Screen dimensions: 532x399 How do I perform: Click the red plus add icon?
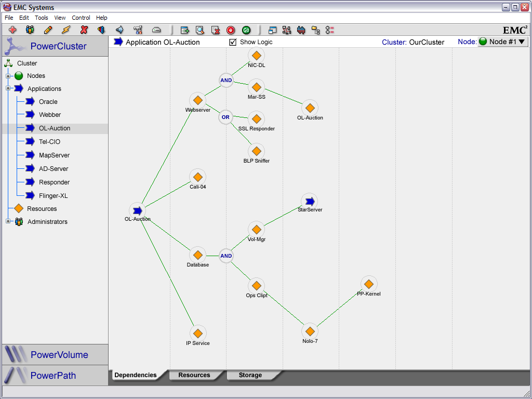[x=12, y=30]
